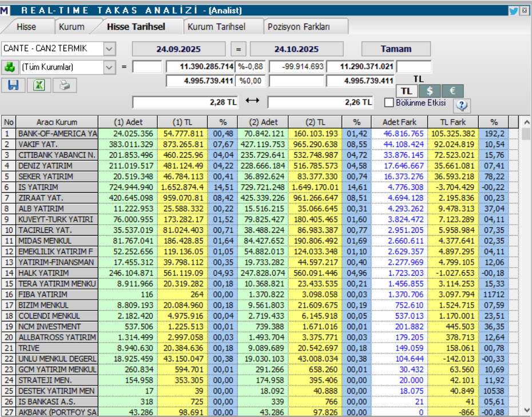Select CITIBANK YABANCI N. row
This screenshot has width=532, height=417.
pyautogui.click(x=261, y=155)
